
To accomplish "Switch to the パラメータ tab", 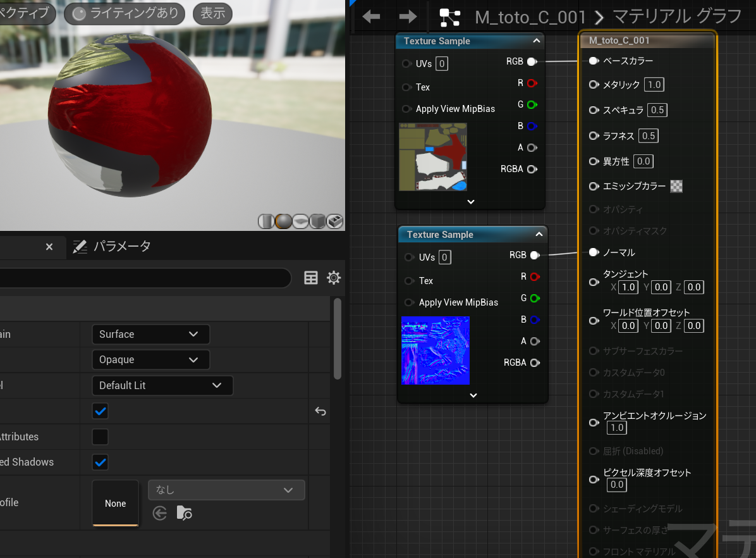I will point(112,247).
